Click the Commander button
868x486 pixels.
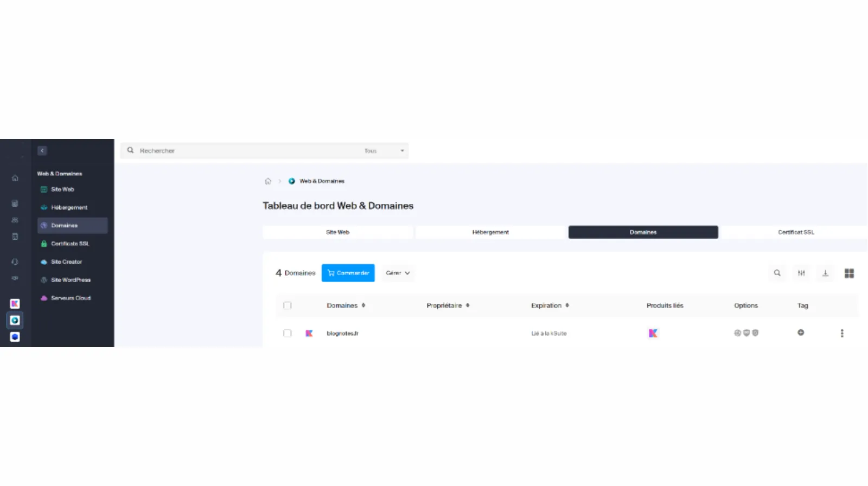pyautogui.click(x=348, y=273)
